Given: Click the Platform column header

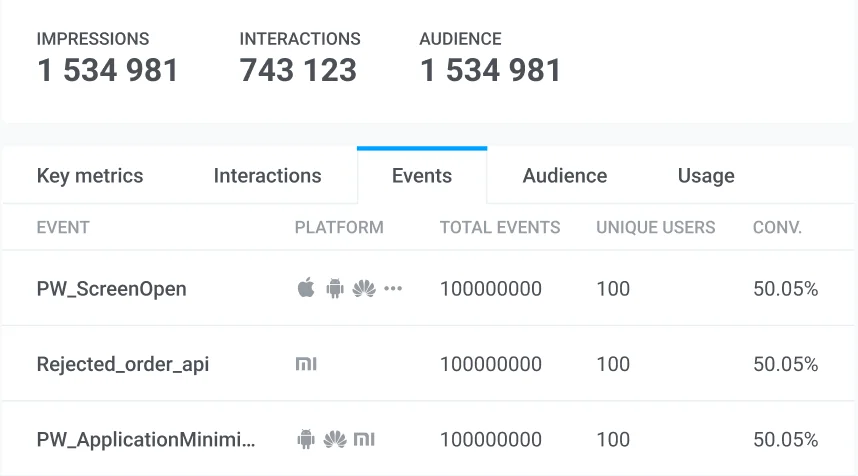Looking at the screenshot, I should click(339, 227).
